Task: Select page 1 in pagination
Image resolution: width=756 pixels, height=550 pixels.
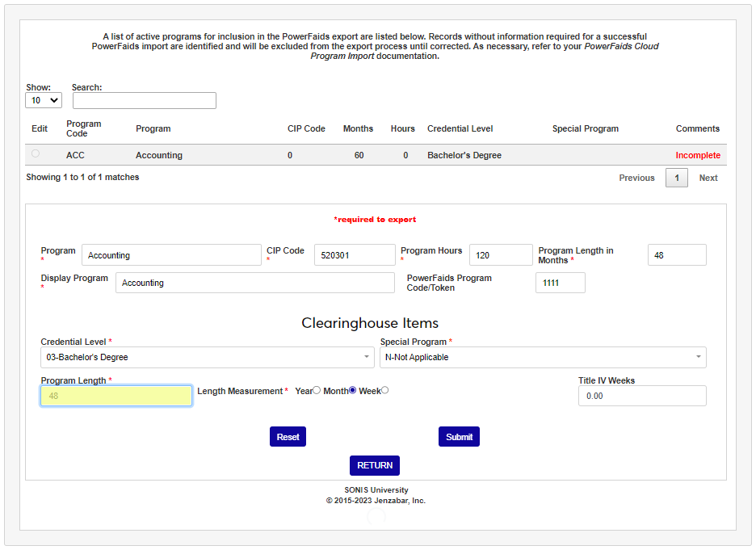Action: (x=677, y=178)
